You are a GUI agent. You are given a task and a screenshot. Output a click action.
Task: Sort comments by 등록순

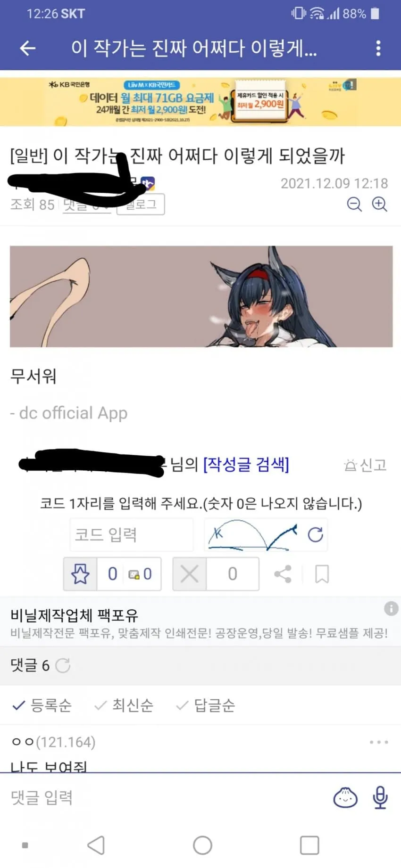(42, 705)
